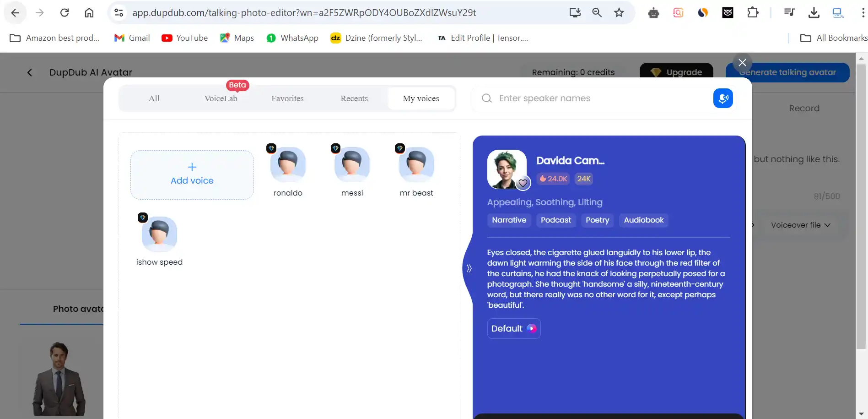
Task: Click premium diamond badge on ronaldo
Action: (271, 148)
